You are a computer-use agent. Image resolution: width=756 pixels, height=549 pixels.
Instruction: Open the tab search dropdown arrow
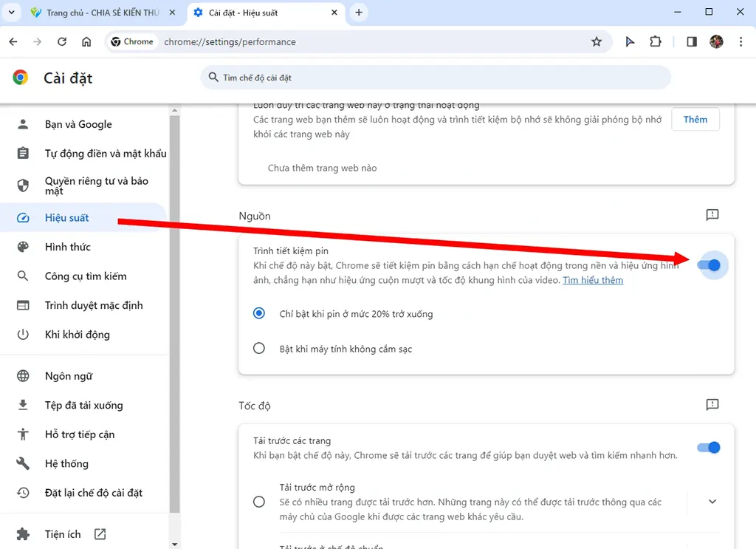(x=12, y=13)
